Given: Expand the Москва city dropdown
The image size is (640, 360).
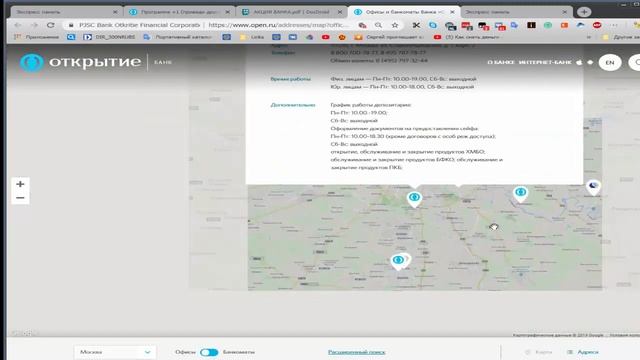Looking at the screenshot, I should 115,352.
